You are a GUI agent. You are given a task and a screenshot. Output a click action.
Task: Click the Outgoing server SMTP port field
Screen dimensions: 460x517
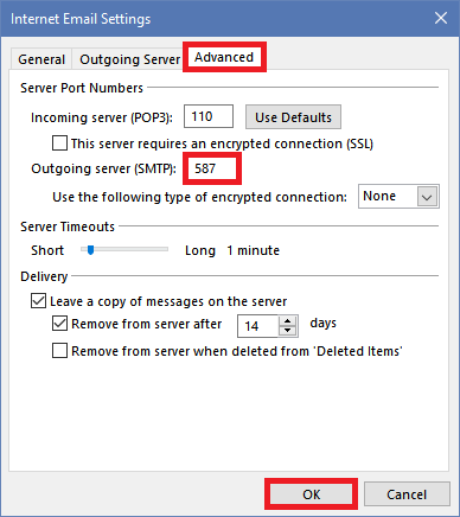(x=212, y=168)
